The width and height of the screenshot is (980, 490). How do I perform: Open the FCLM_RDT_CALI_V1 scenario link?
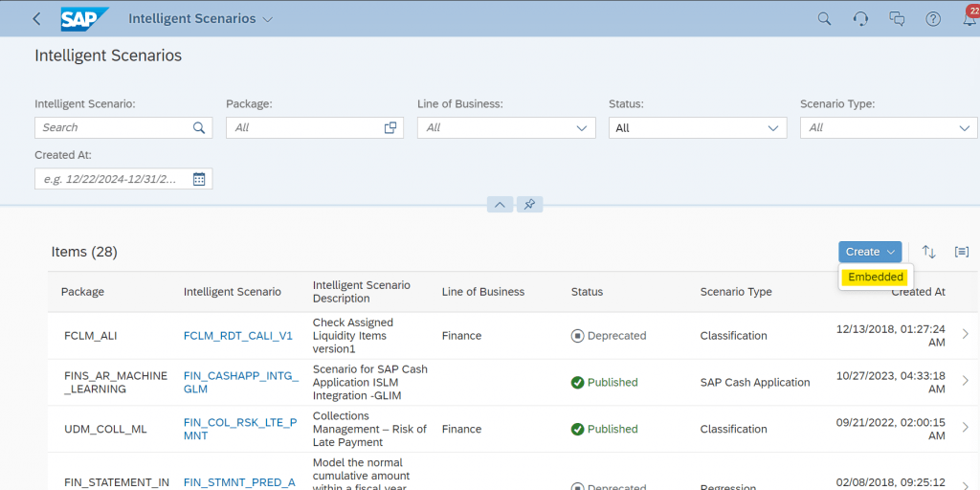(x=238, y=336)
